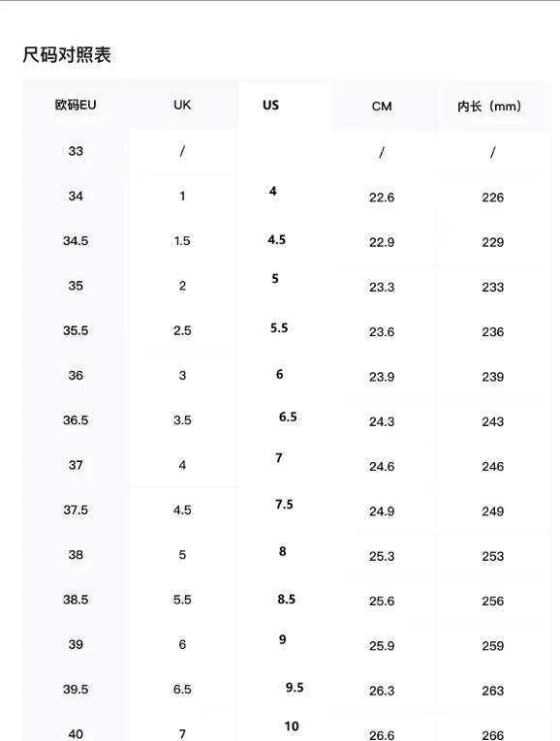Select the 内长（mm）column header
Screen dimensions: 560x741
coord(489,107)
